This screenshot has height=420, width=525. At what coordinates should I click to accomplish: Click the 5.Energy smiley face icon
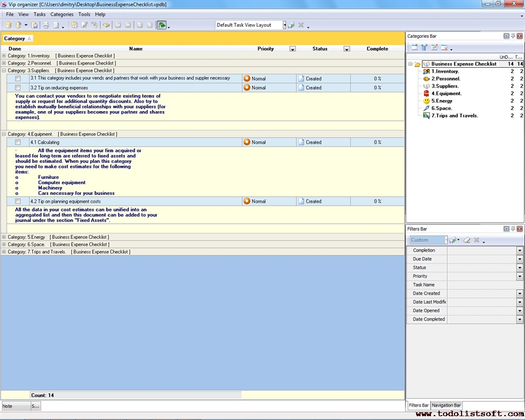[427, 101]
